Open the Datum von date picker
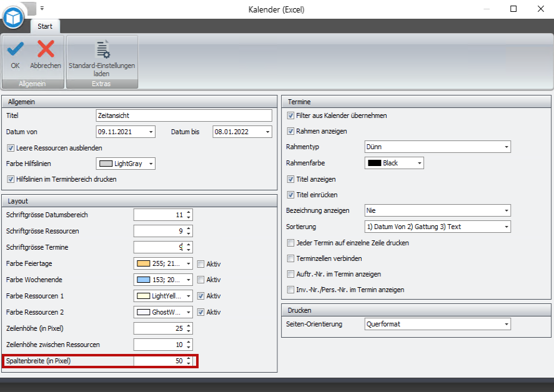Screen dimensions: 554x392 (x=151, y=132)
